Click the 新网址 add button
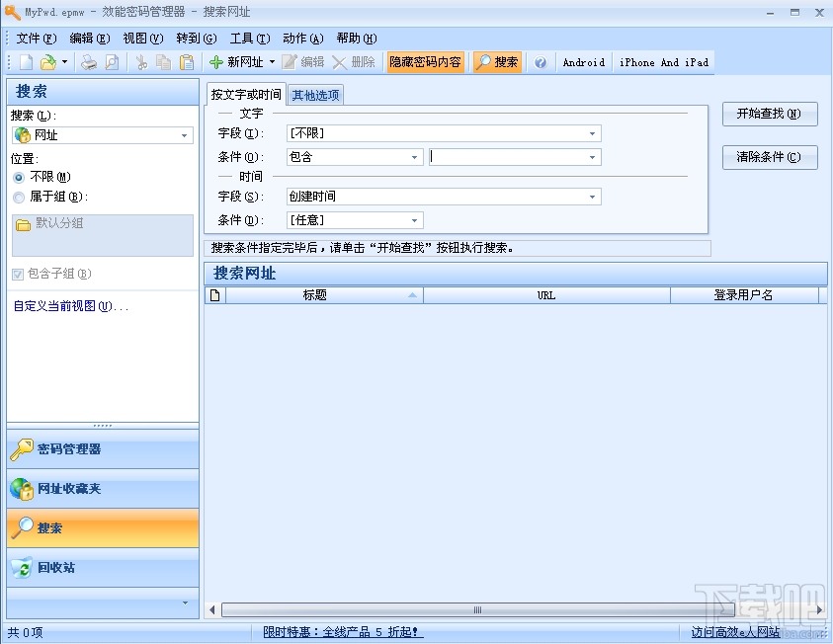Viewport: 833px width, 644px height. tap(236, 62)
